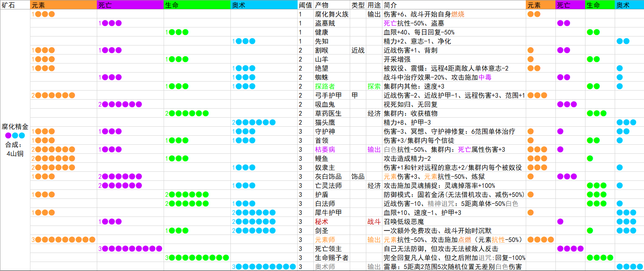This screenshot has width=644, height=271.
Task: Select the 矿石 header cell
Action: (15, 5)
